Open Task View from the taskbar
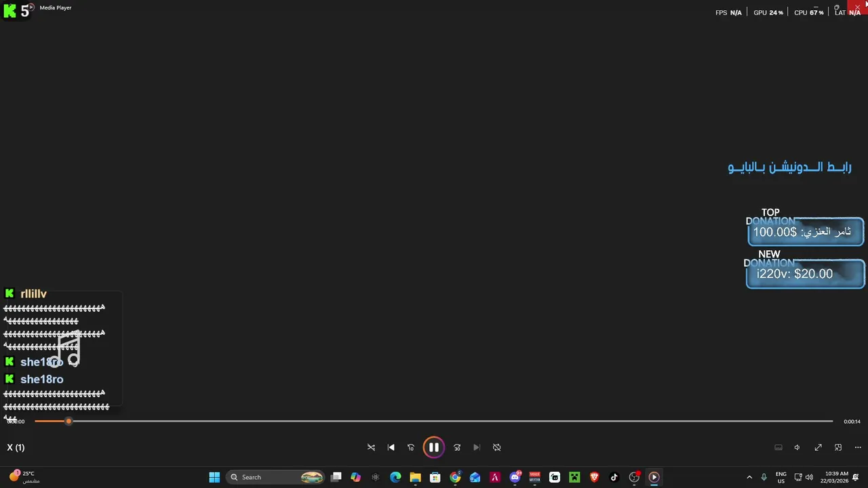This screenshot has width=868, height=488. 336,477
